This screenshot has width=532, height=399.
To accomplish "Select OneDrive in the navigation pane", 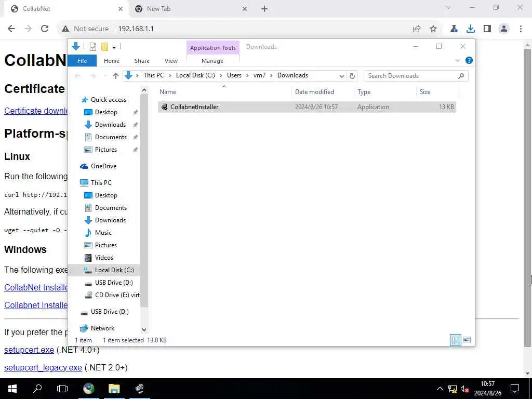I will click(103, 166).
